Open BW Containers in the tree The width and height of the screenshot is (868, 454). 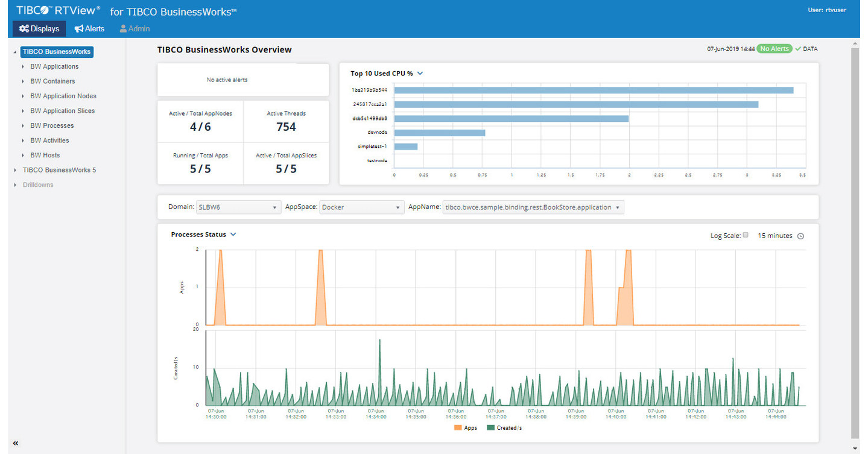coord(52,81)
